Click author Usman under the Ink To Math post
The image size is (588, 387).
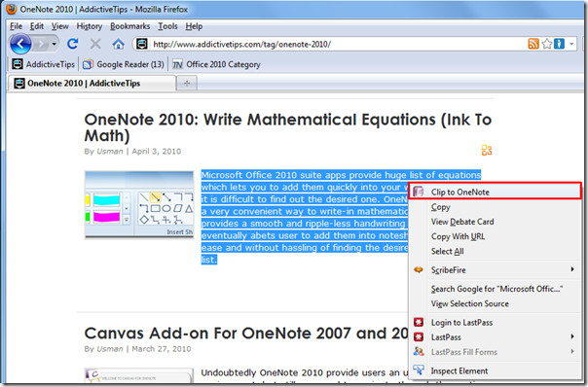pyautogui.click(x=109, y=152)
